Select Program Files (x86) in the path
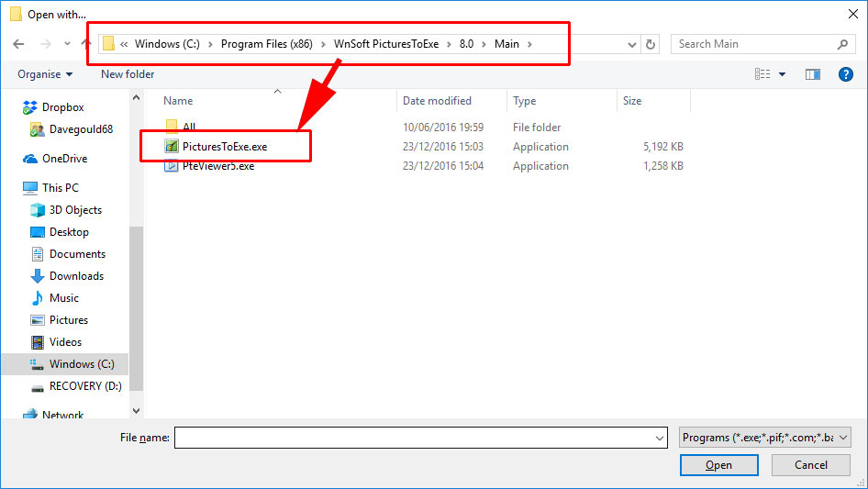Viewport: 868px width, 489px height. click(267, 44)
